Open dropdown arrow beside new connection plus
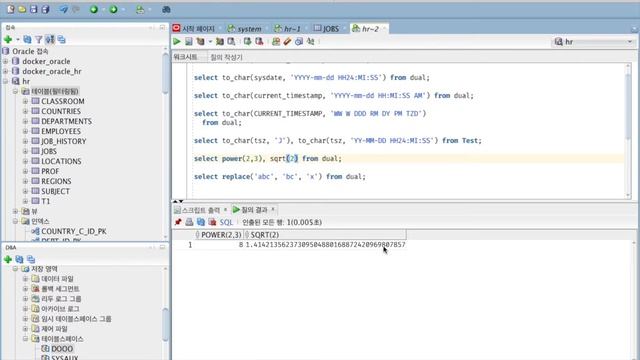Screen dimensions: 640x360 18,40
